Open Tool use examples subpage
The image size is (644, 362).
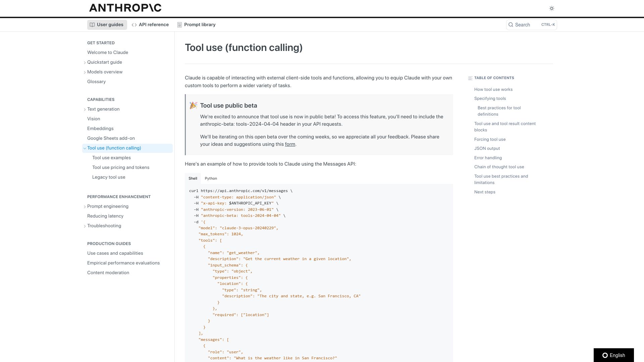(x=111, y=158)
